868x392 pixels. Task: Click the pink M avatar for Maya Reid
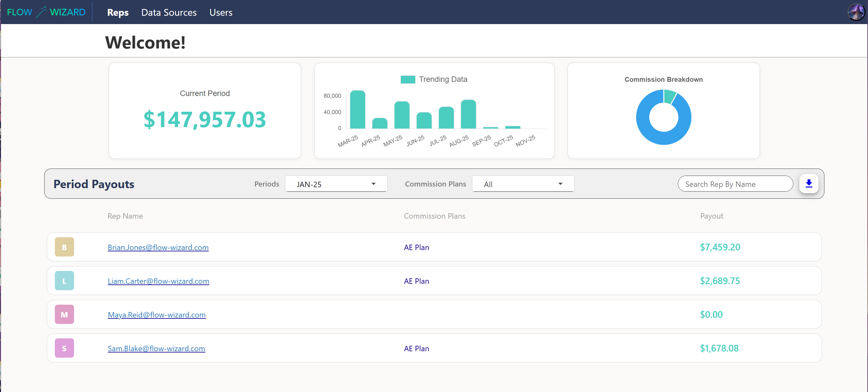pos(64,314)
